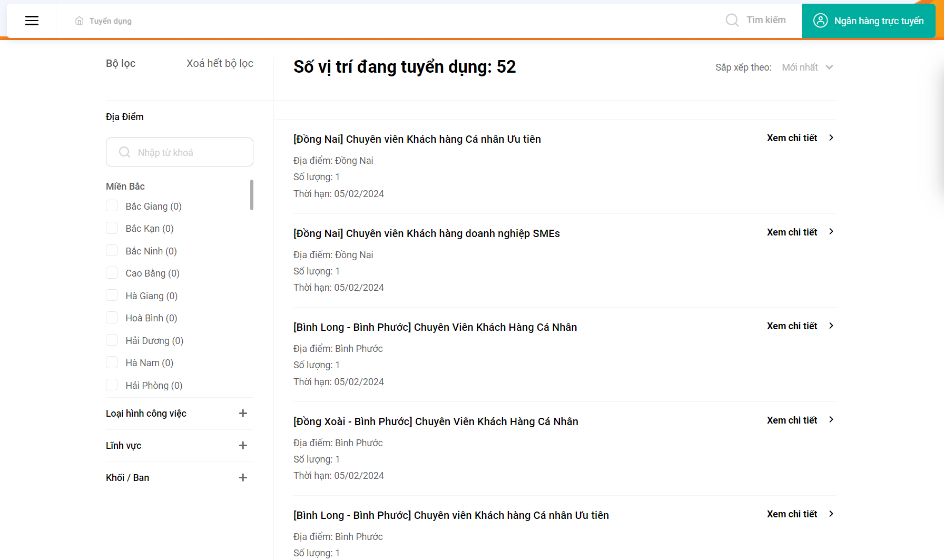View details of Đồng Xoài job
Screen dimensions: 944x560
[x=792, y=420]
